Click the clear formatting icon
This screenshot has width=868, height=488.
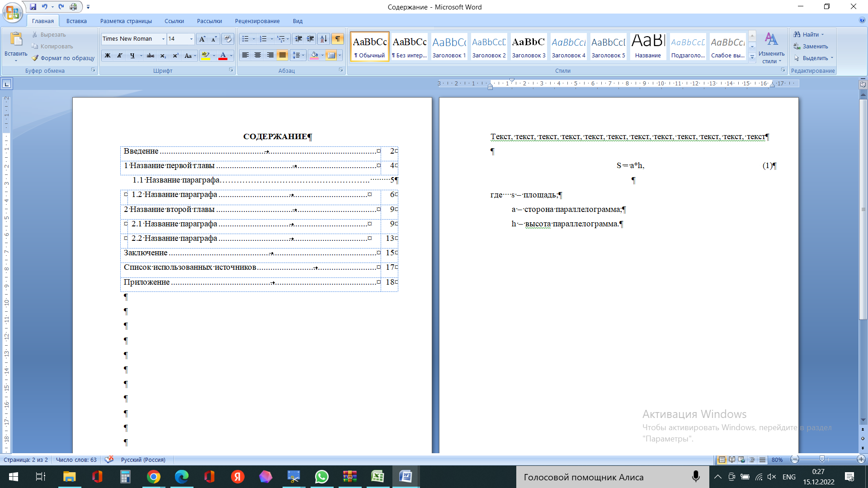pos(228,39)
